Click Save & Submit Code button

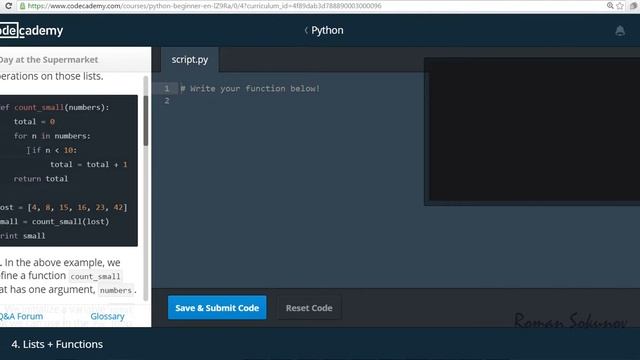tap(217, 308)
